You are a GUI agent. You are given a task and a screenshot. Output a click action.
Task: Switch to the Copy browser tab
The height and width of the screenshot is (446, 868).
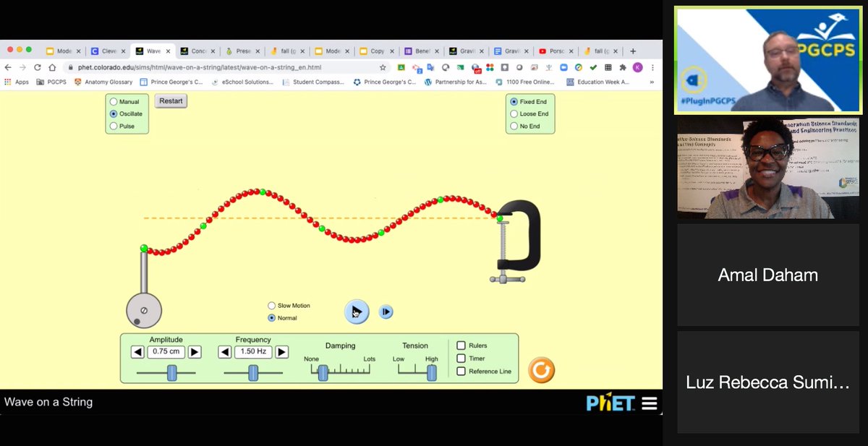[x=377, y=51]
